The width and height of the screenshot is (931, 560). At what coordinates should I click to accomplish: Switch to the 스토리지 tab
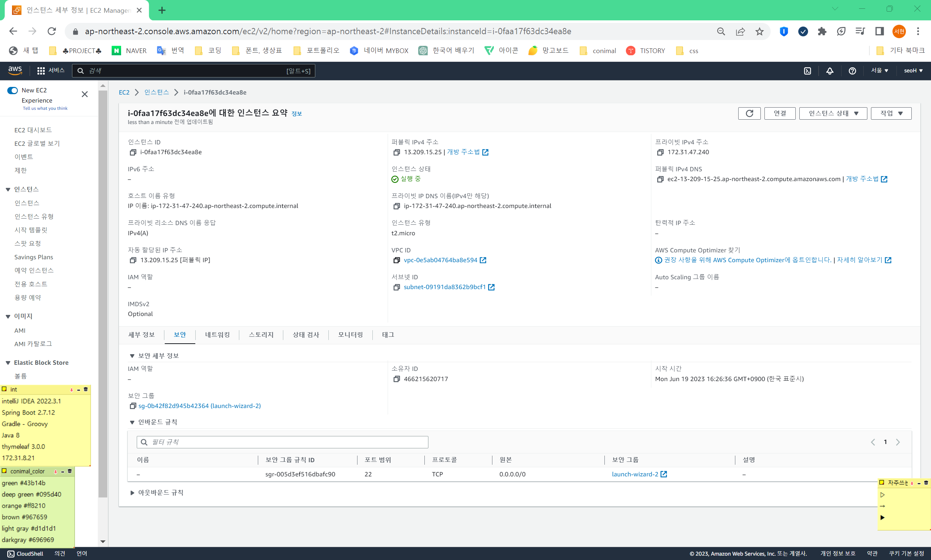(x=261, y=335)
